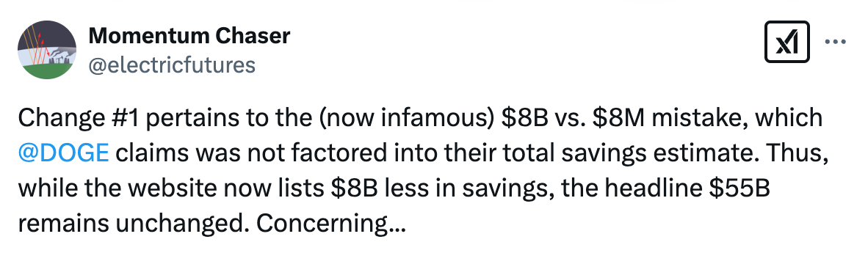This screenshot has width=868, height=264.
Task: Open Grok via the slashed-square icon
Action: coord(786,41)
